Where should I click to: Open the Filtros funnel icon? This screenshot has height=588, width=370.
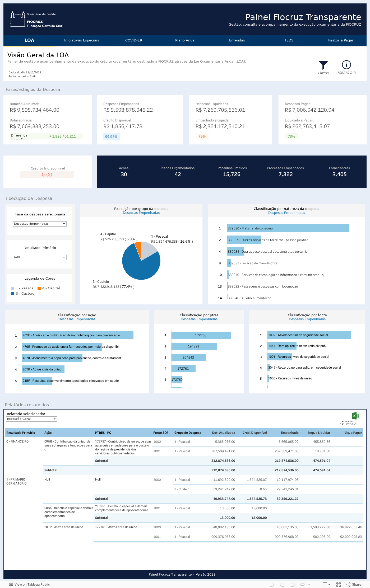(323, 65)
